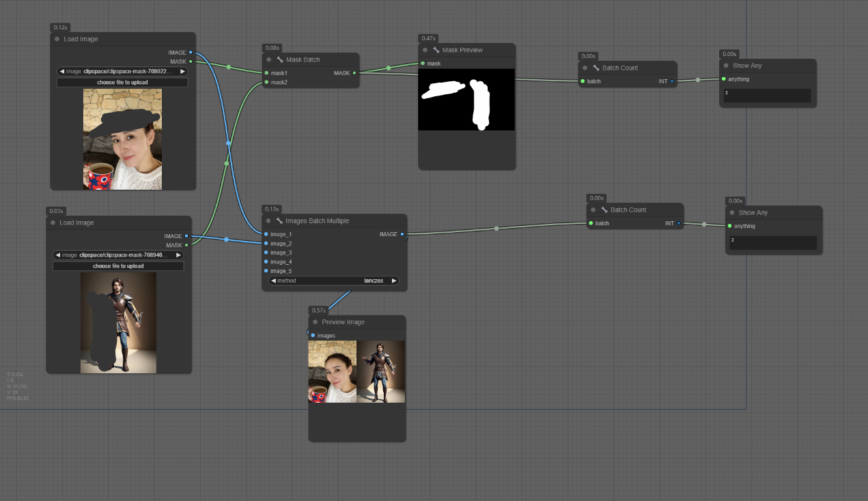This screenshot has width=868, height=501.
Task: Collapse the Mask Preview node via title dot
Action: [425, 51]
